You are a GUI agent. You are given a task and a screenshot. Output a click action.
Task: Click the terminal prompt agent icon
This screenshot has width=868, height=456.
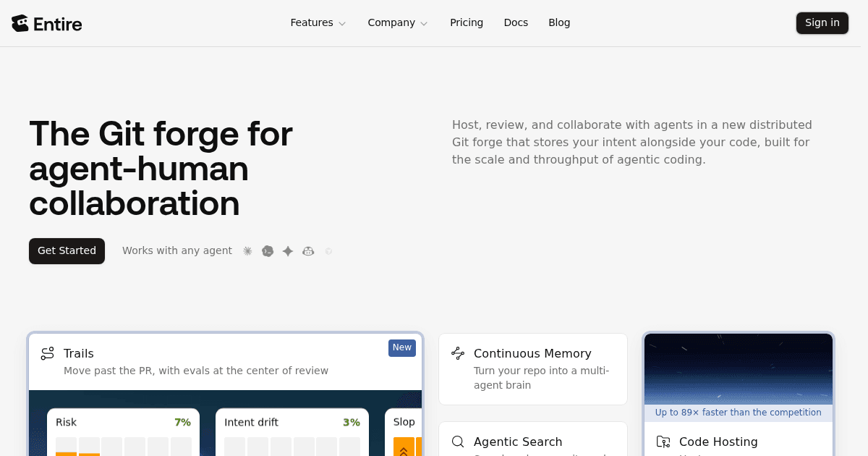[268, 251]
